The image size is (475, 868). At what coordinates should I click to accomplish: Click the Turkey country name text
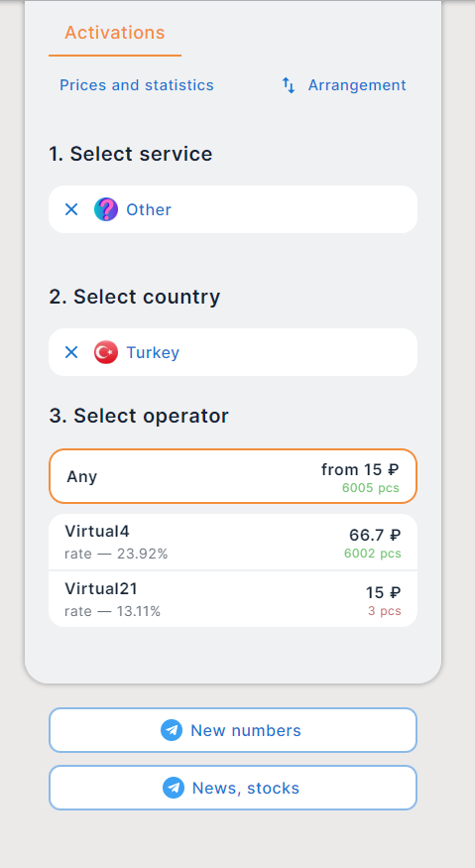(x=153, y=352)
